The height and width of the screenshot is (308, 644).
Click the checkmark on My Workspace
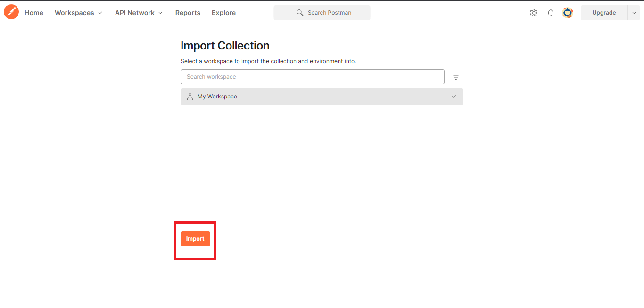(454, 97)
